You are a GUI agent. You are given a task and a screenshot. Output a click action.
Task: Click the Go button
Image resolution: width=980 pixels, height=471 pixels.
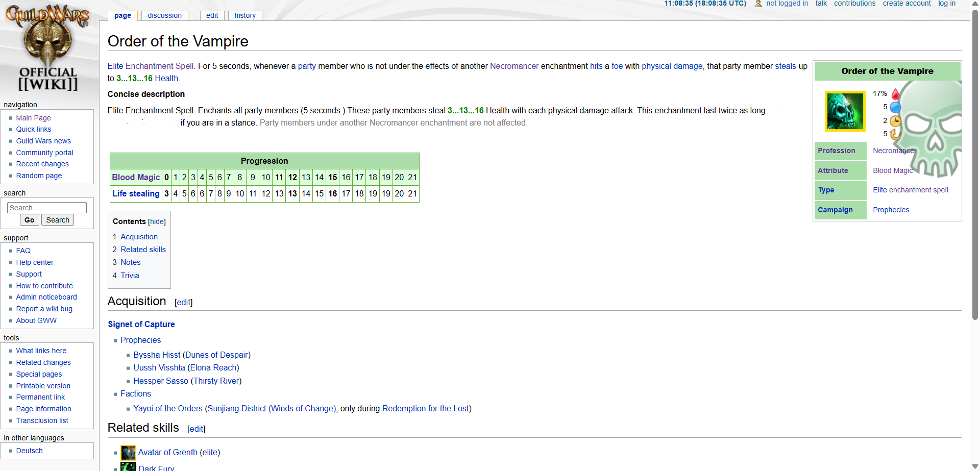(x=30, y=220)
